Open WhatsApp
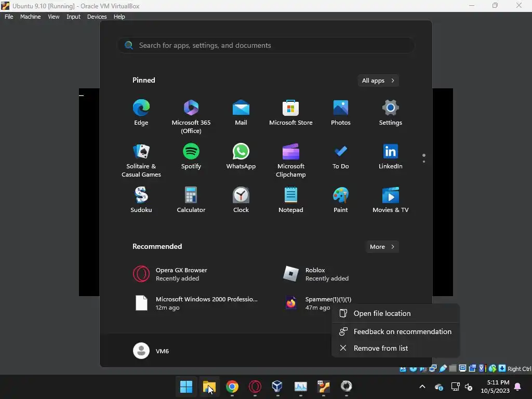The height and width of the screenshot is (399, 532). point(241,156)
